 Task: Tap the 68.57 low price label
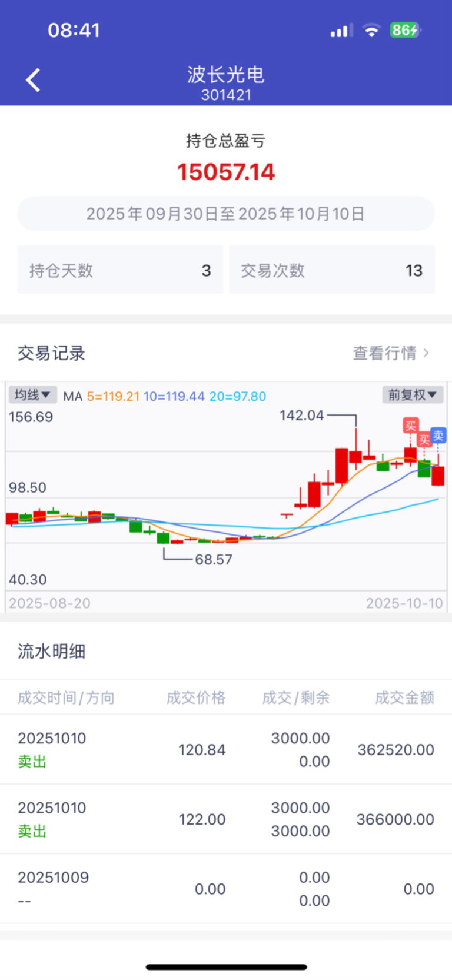(214, 560)
